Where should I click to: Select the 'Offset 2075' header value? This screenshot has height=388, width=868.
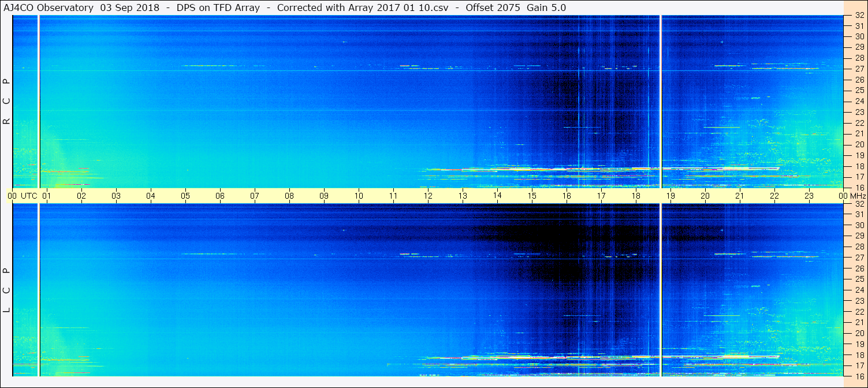(494, 8)
